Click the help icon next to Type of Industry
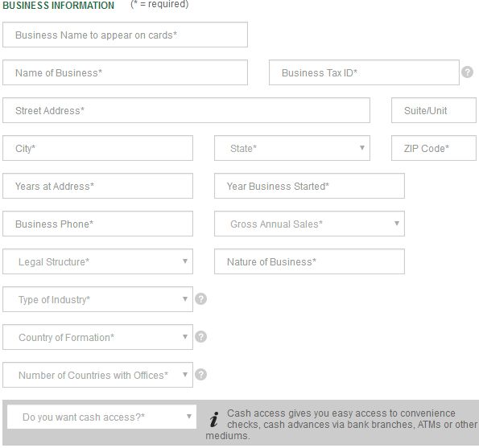This screenshot has width=479, height=448. [x=200, y=298]
